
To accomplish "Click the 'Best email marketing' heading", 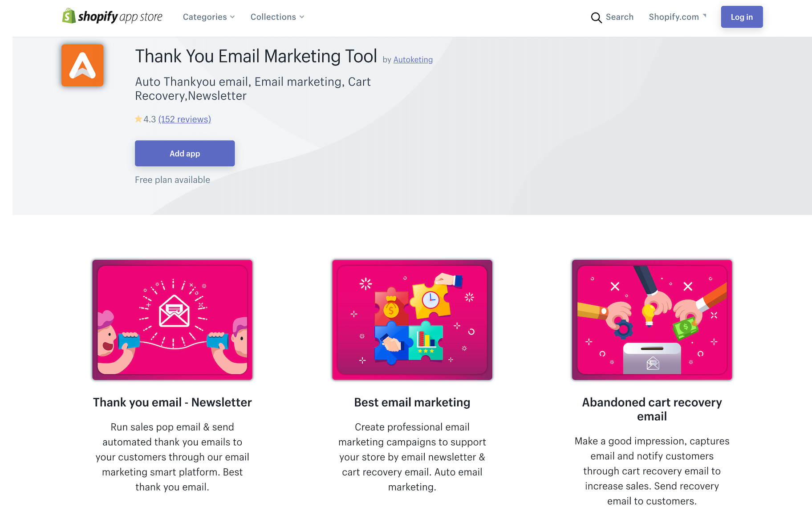I will tap(412, 402).
